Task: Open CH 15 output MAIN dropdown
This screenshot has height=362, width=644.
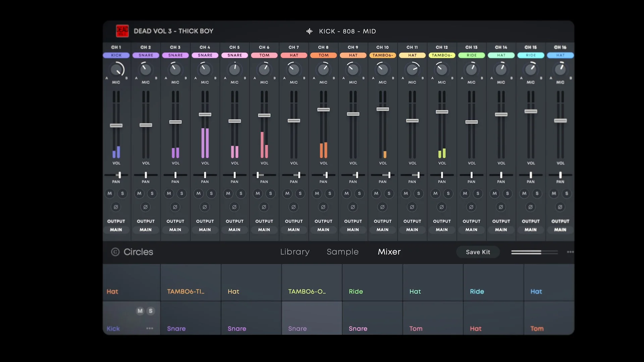Action: tap(530, 230)
